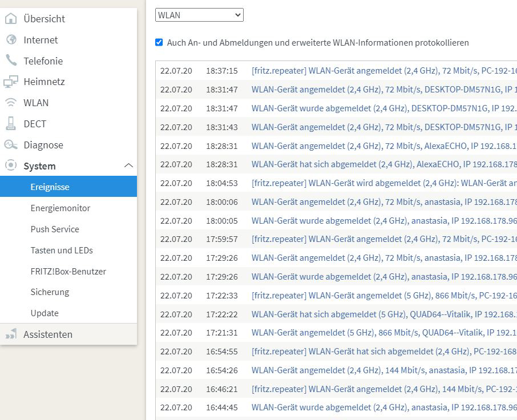Click the Diagnose icon in sidebar
The height and width of the screenshot is (420, 517).
[x=10, y=145]
